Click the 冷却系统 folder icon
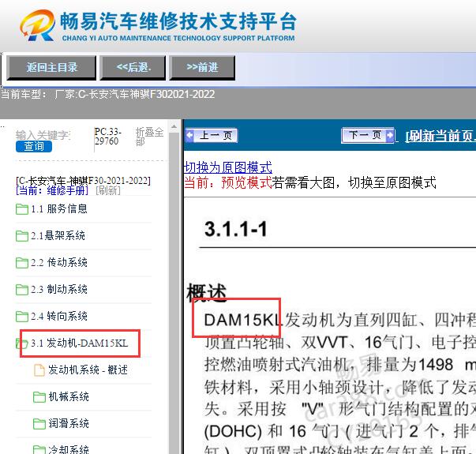This screenshot has height=454, width=476. coord(39,449)
